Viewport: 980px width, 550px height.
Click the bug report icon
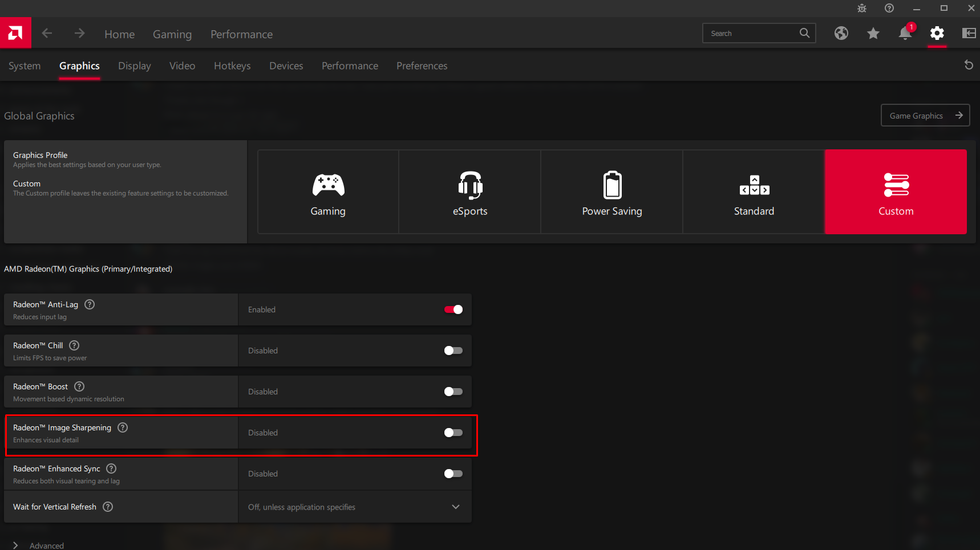[x=862, y=8]
